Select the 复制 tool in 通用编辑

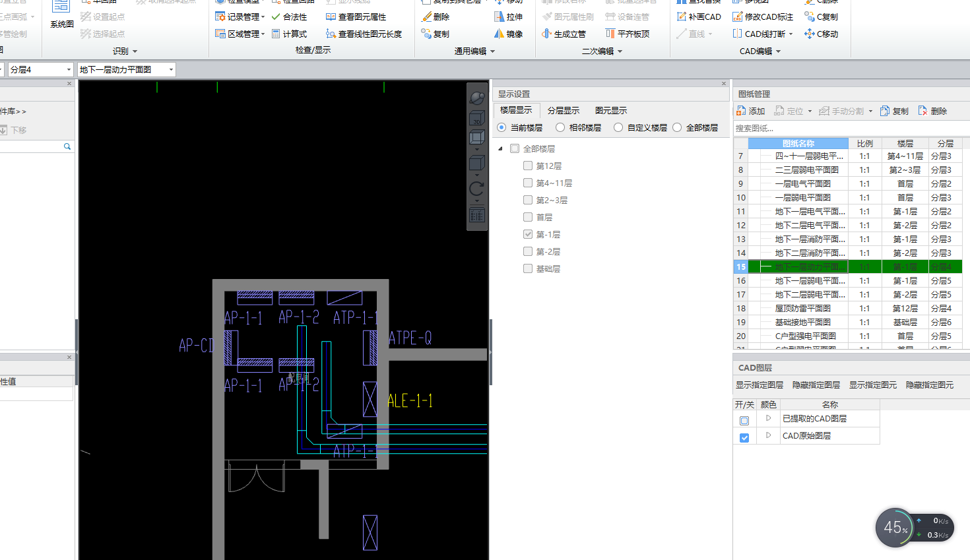tap(436, 34)
